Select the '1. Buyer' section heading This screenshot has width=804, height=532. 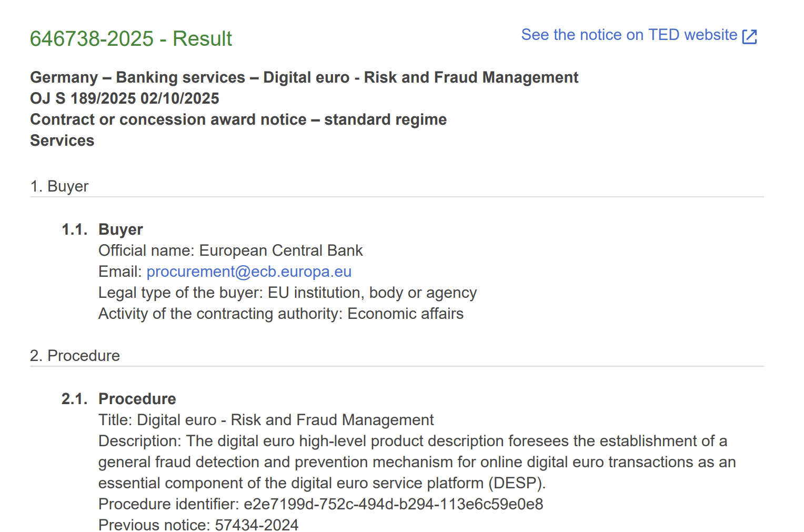59,186
